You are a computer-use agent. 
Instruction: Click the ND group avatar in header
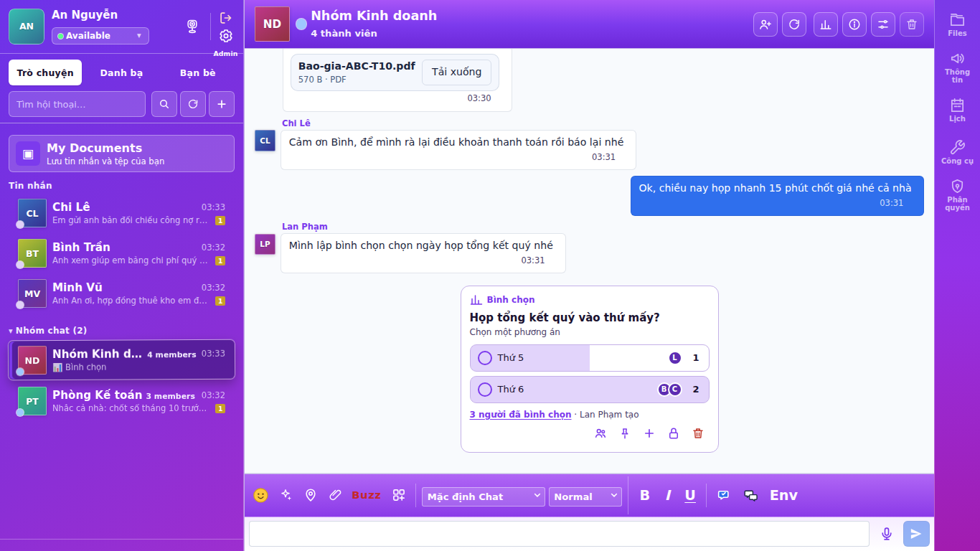tap(272, 24)
